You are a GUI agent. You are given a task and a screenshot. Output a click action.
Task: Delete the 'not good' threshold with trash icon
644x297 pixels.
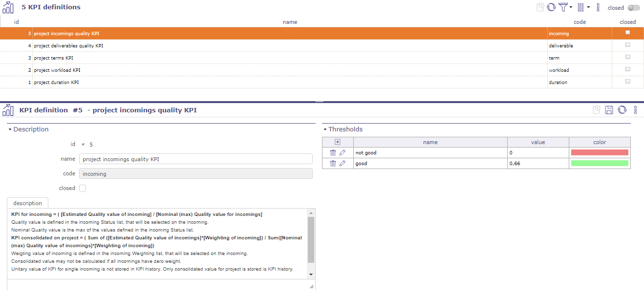333,152
